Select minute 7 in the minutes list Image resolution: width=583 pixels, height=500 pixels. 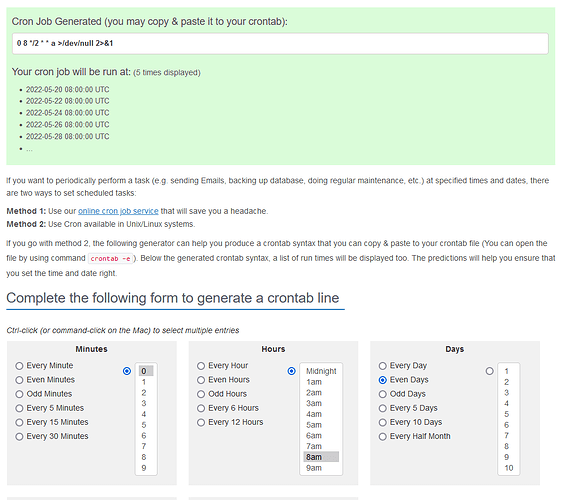coord(146,446)
